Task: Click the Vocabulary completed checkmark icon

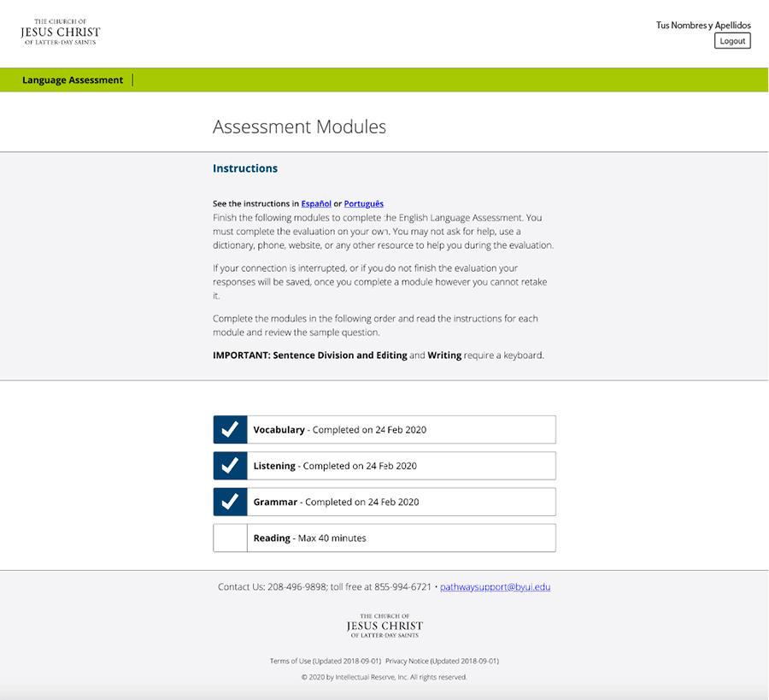Action: pyautogui.click(x=230, y=429)
